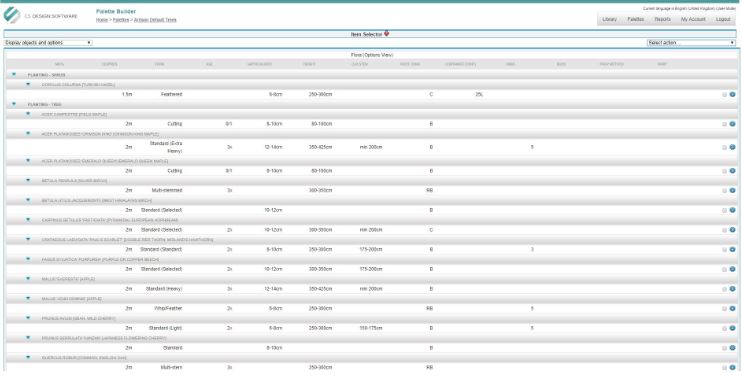Open the Palettes menu

click(x=636, y=19)
